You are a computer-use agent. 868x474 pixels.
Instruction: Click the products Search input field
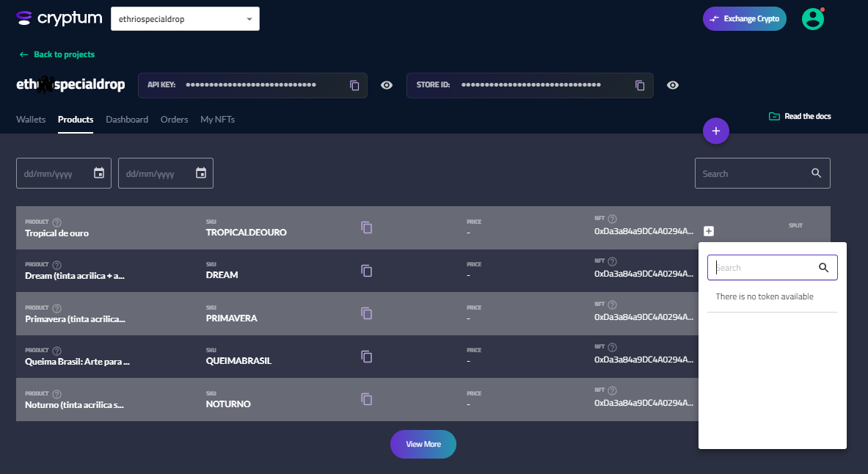click(752, 174)
